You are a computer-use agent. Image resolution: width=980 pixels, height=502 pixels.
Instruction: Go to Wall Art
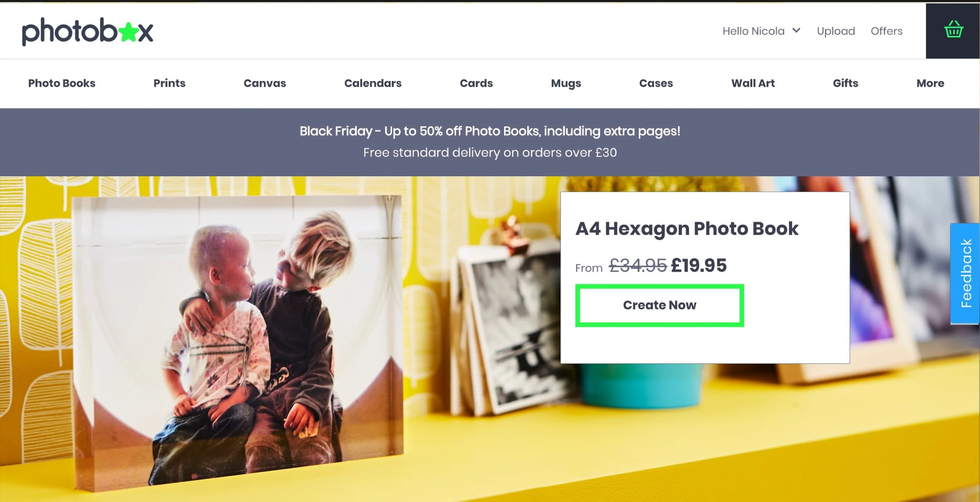tap(753, 83)
